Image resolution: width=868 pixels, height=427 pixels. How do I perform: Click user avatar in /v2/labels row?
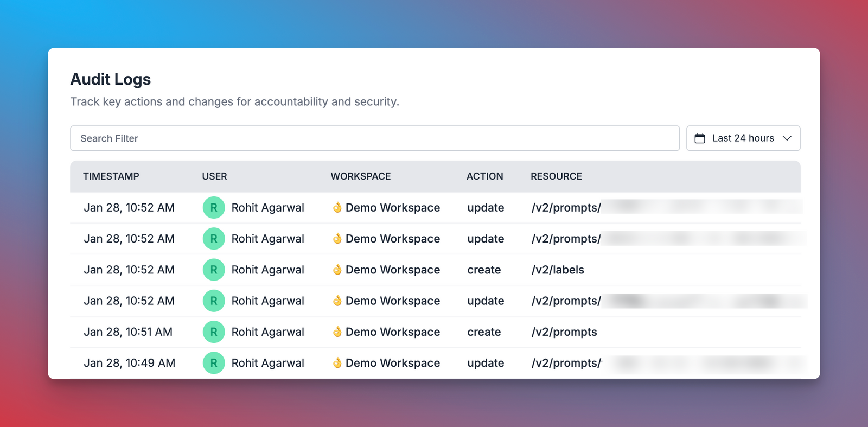(214, 270)
